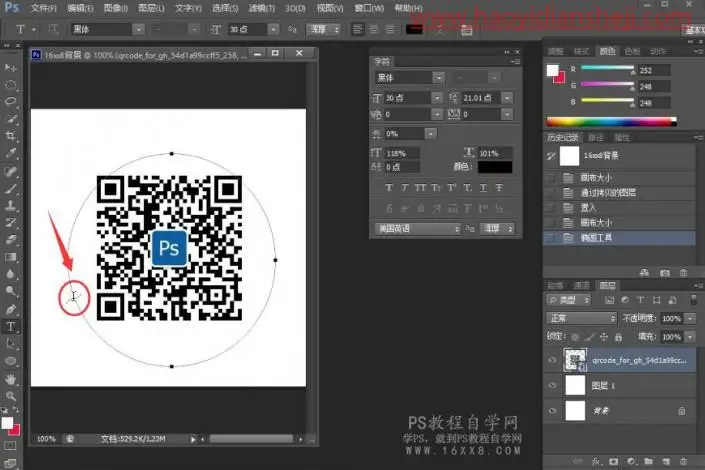Click the zoom level 100% field

[x=46, y=439]
